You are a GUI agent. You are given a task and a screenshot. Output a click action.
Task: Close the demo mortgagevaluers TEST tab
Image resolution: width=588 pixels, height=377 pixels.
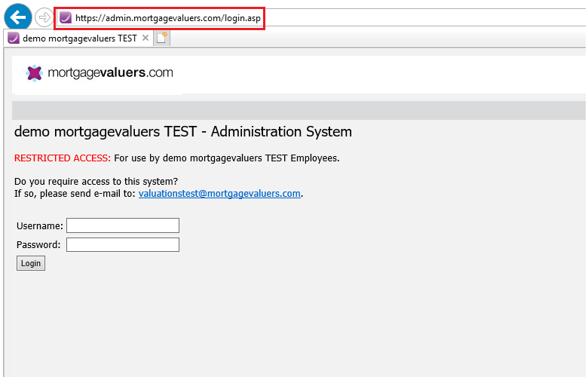tap(145, 38)
